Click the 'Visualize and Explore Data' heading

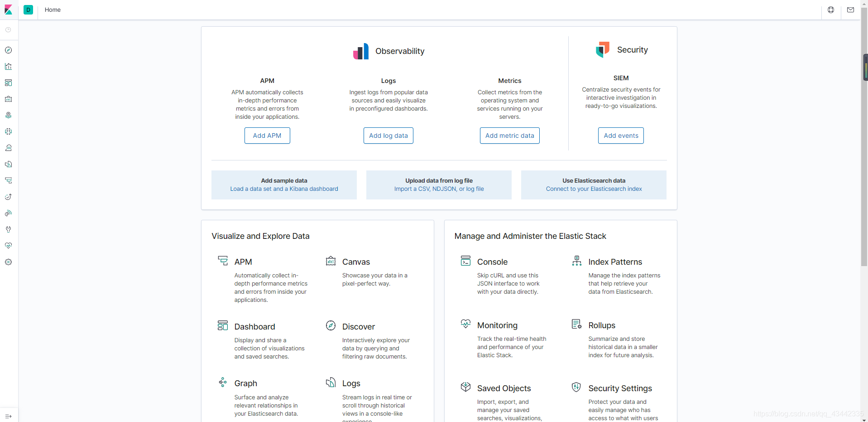(x=260, y=236)
